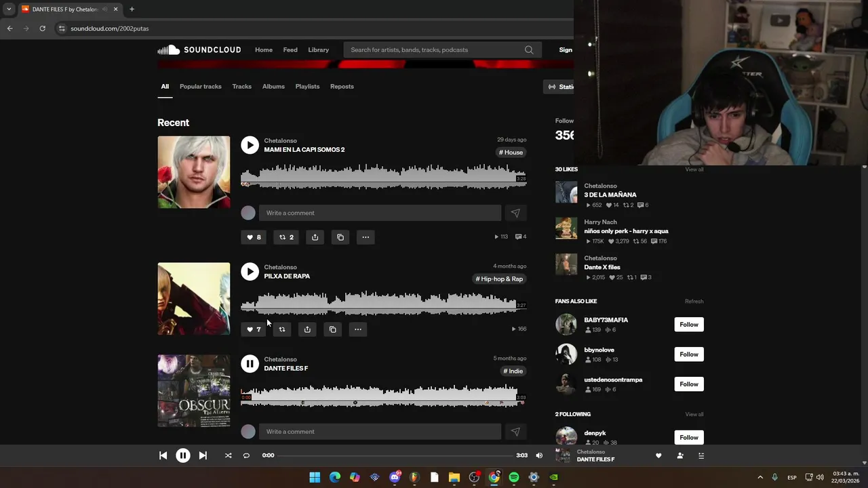Open 3 DE LA MAÑANA liked track
The image size is (868, 488).
[x=610, y=195]
